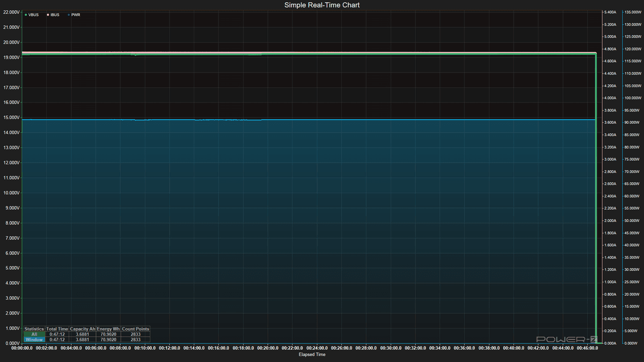Click the 'Energy Wh' column header
Screen dimensions: 644x362
108,329
